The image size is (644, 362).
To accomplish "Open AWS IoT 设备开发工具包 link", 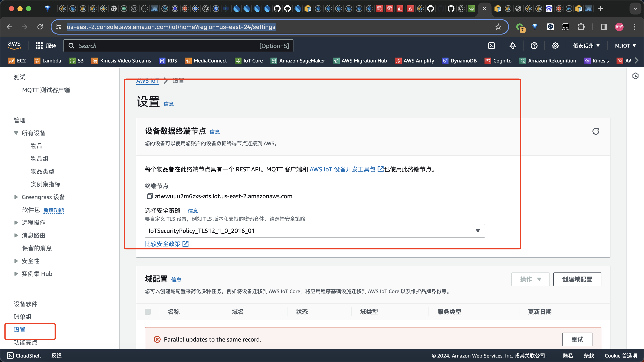I will tap(346, 169).
